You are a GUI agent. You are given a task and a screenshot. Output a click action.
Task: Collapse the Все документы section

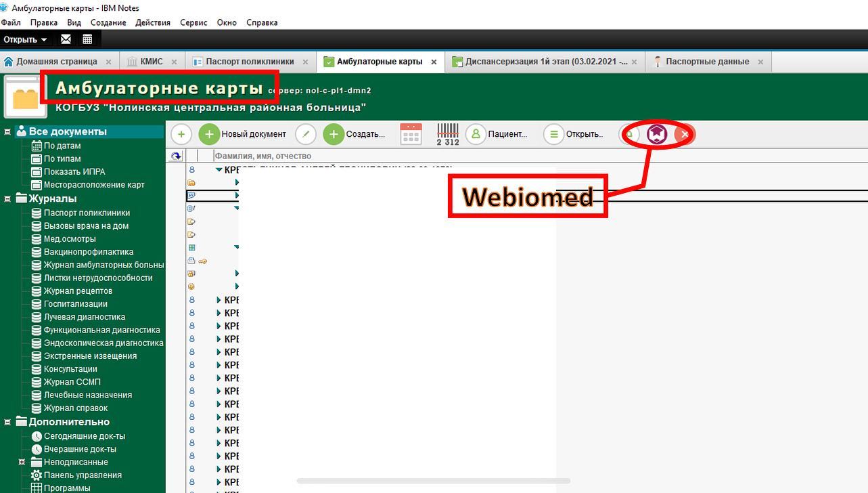pos(8,132)
